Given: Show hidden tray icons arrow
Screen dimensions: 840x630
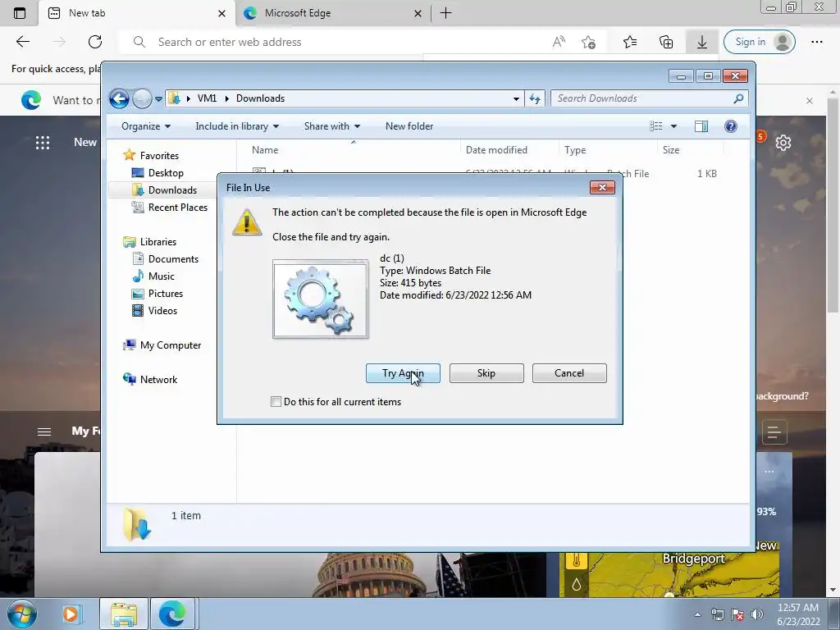Looking at the screenshot, I should tap(697, 614).
